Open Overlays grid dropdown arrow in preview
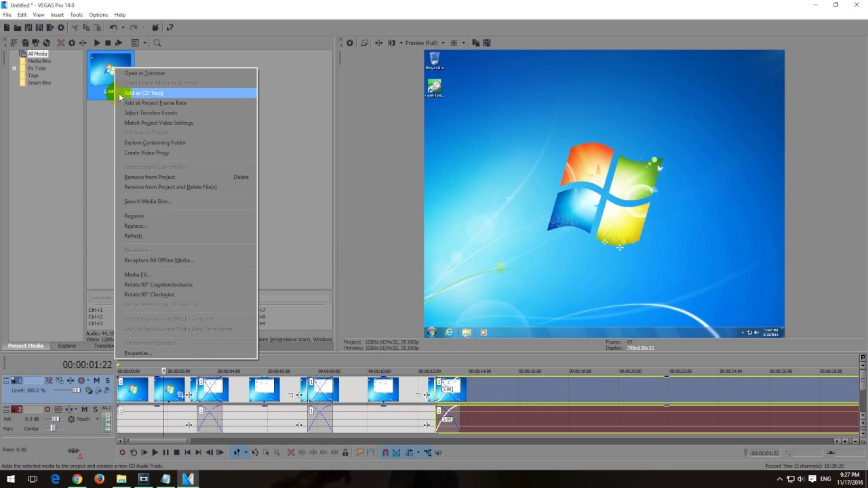868x488 pixels. point(463,43)
